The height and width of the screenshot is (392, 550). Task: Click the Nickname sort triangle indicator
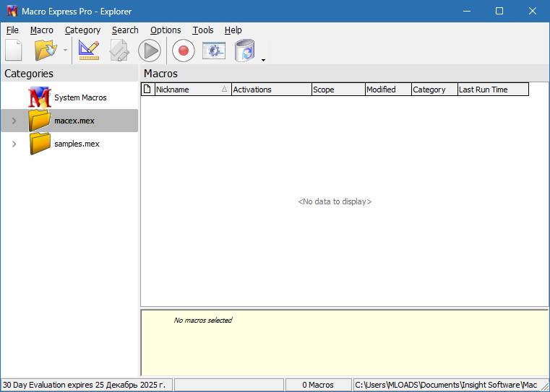(225, 90)
